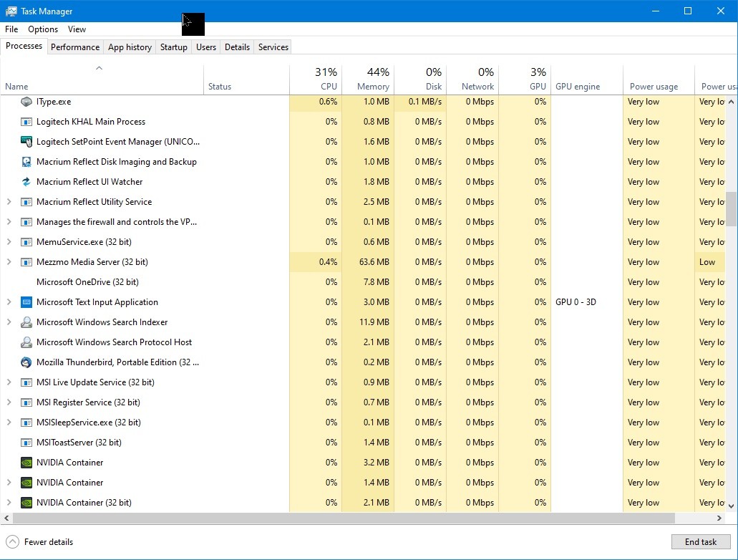
Task: Click the 63.6 MB memory cell
Action: [368, 262]
